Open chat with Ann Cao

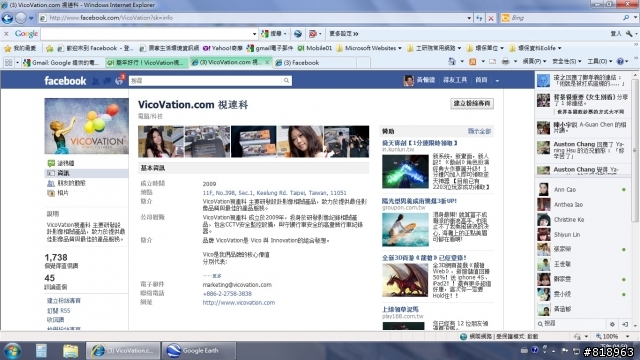coord(582,189)
